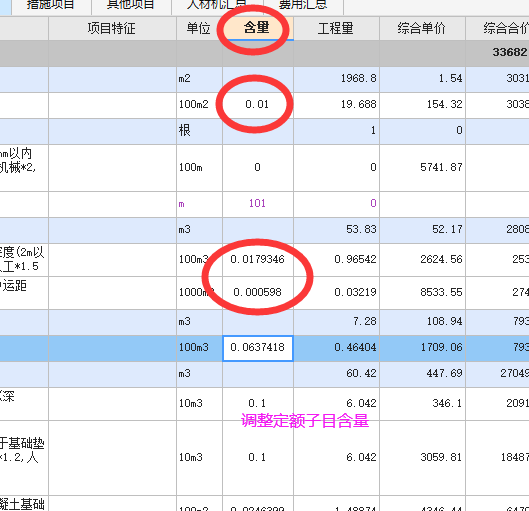Select the 单位 column header

tap(199, 28)
